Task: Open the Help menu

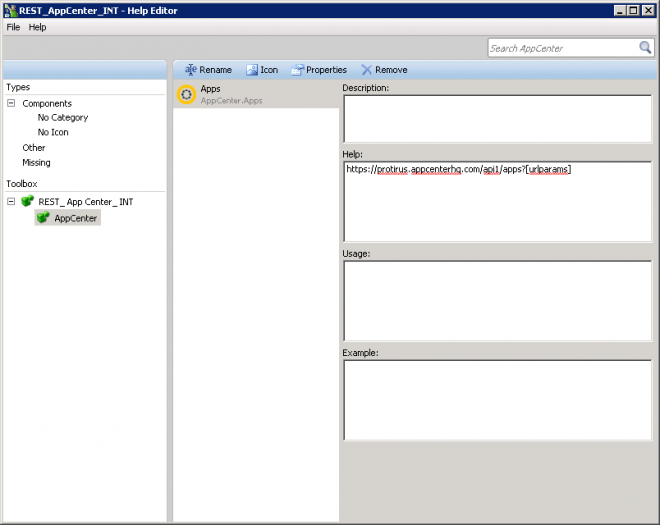Action: tap(37, 27)
